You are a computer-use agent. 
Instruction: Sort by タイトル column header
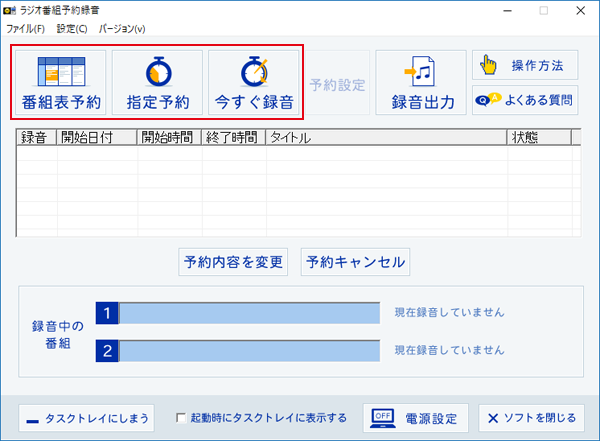pos(386,137)
